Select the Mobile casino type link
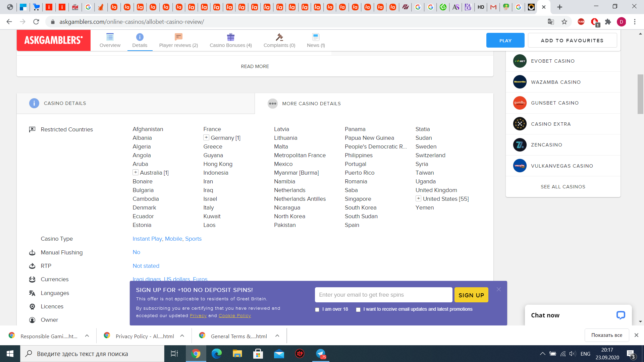Viewport: 644px width, 362px height. pyautogui.click(x=174, y=239)
